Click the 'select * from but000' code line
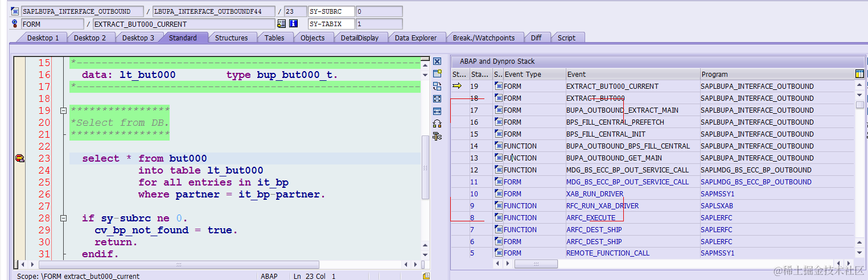The height and width of the screenshot is (280, 868). 145,158
